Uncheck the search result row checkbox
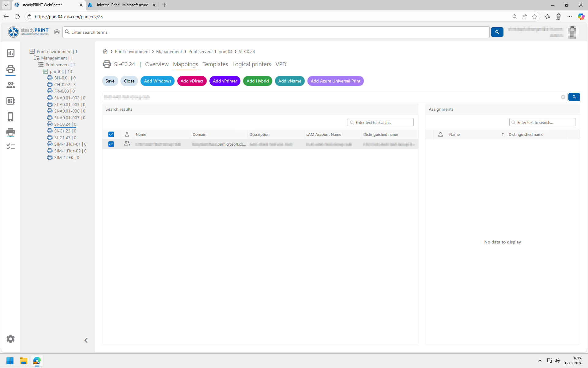Screen dimensions: 588x368 [111, 144]
